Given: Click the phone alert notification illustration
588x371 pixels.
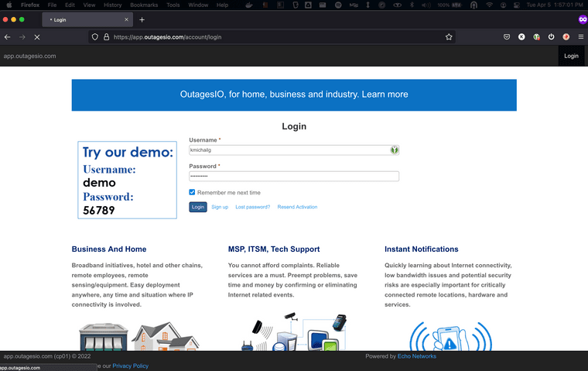Looking at the screenshot, I should (451, 336).
